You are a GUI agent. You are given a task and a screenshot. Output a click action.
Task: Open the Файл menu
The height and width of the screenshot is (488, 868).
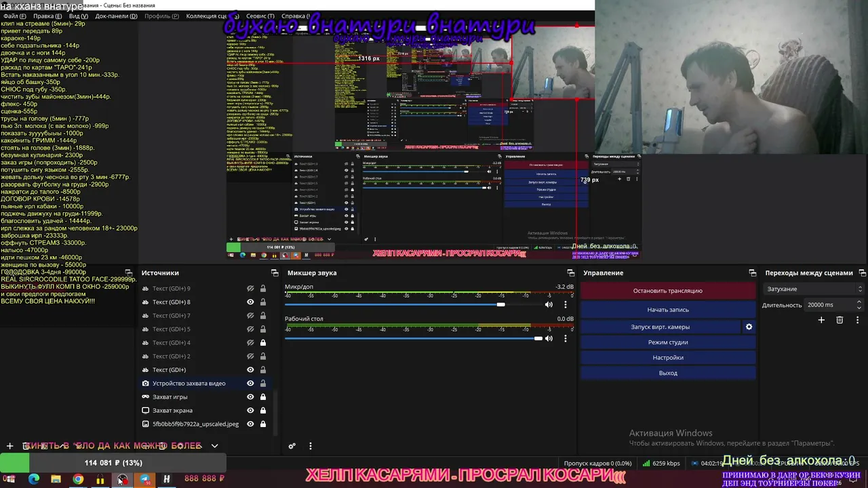point(15,16)
